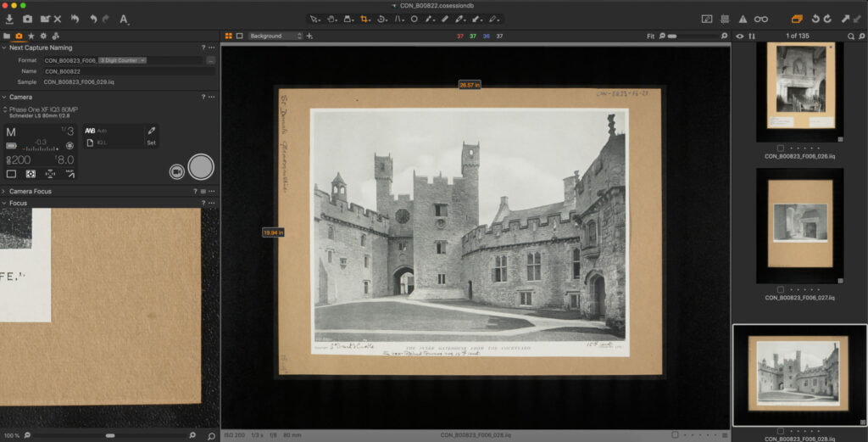Click the Copy adjustments up-arrow icon
This screenshot has height=442, width=868.
[845, 19]
